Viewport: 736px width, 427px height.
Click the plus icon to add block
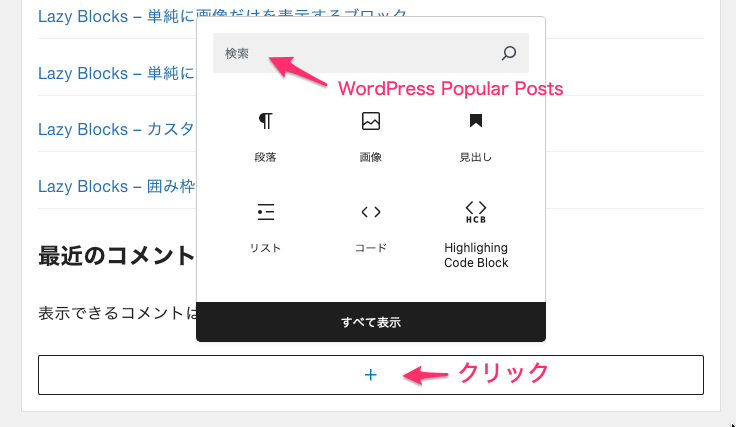[371, 374]
